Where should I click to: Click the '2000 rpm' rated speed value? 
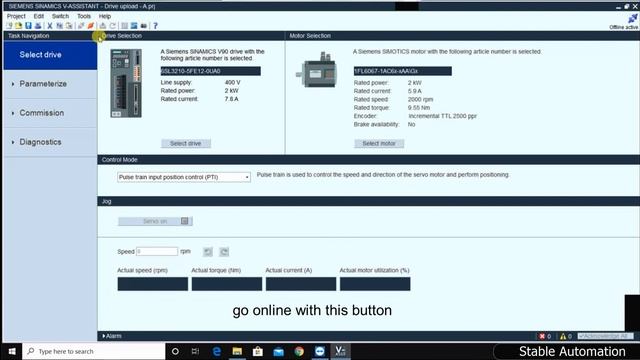tap(420, 99)
